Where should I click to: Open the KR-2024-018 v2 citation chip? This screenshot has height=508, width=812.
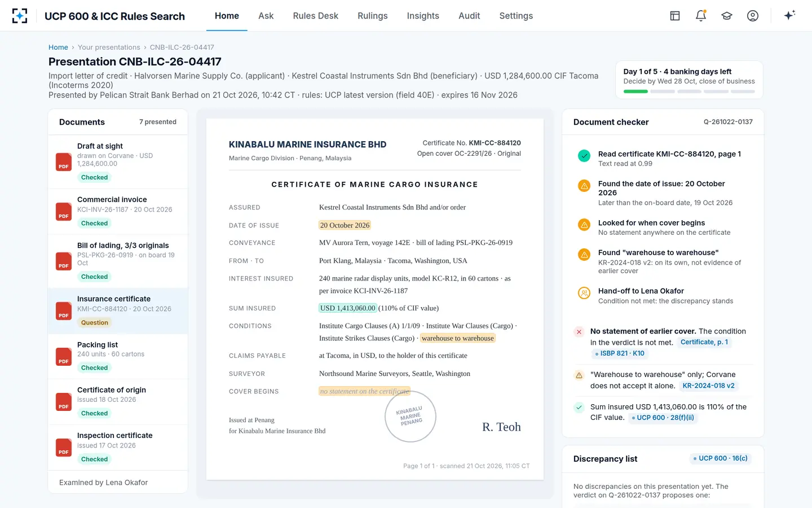tap(708, 386)
